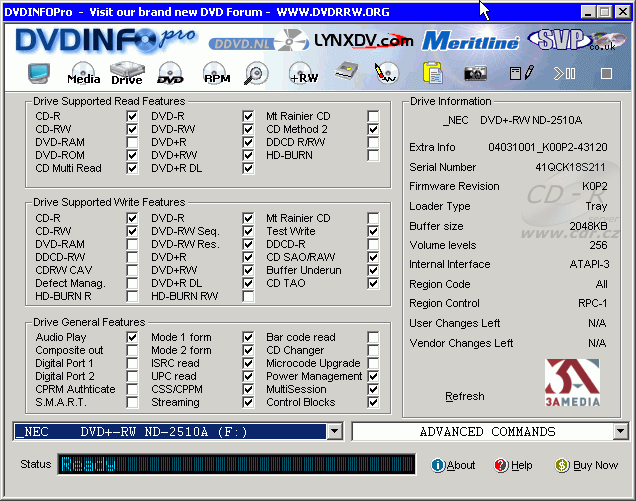Toggle Buffer Underun write checkbox
Screen dimensions: 636x501
tap(373, 270)
